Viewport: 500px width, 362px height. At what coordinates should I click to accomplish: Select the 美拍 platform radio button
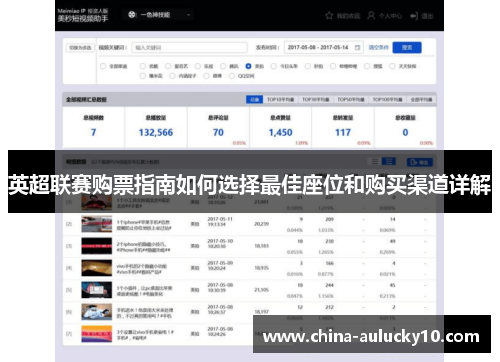[x=248, y=66]
